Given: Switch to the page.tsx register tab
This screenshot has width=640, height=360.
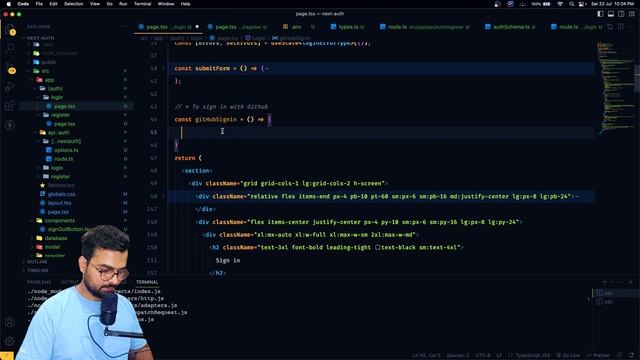Looking at the screenshot, I should (237, 27).
